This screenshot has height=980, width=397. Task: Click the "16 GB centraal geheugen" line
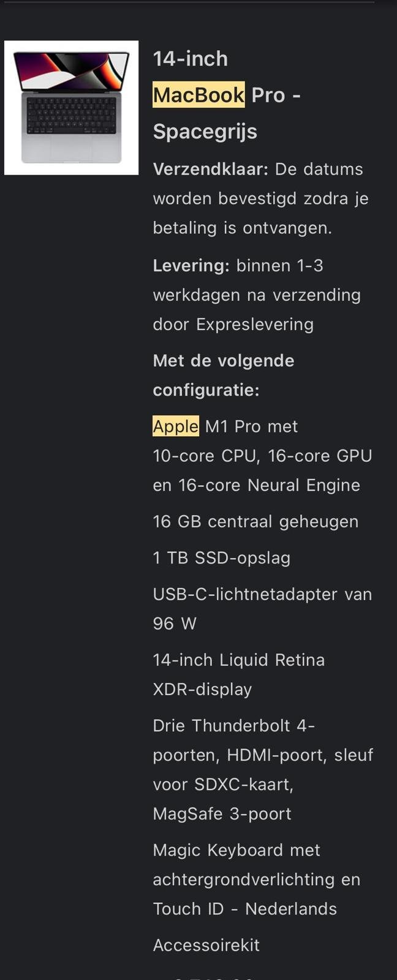click(255, 522)
